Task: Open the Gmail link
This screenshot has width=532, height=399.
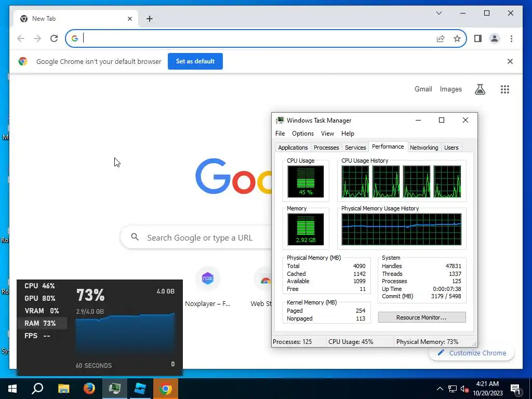Action: [423, 89]
